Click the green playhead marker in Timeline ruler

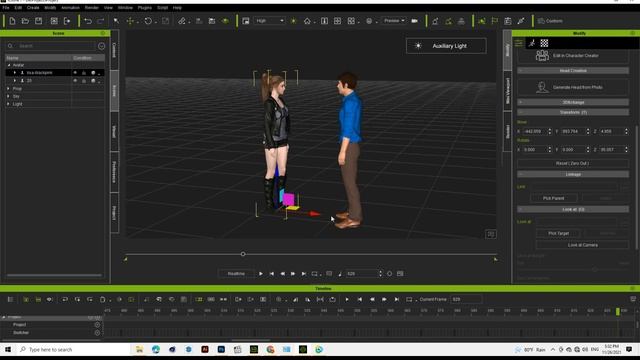click(618, 311)
